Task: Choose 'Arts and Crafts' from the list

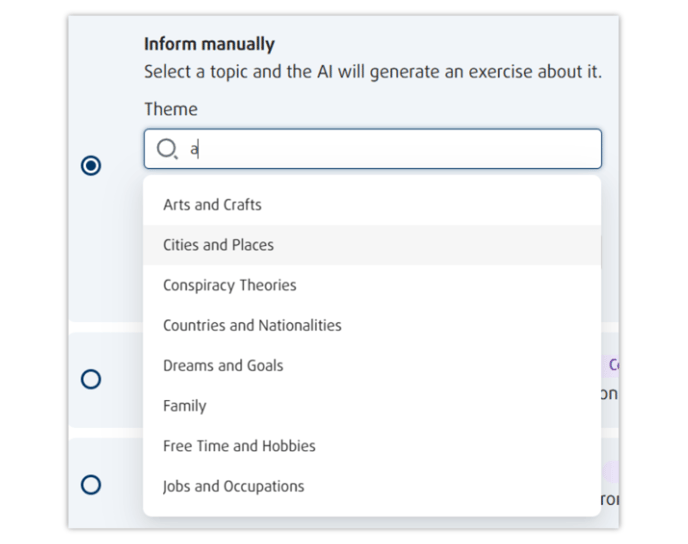Action: 212,205
